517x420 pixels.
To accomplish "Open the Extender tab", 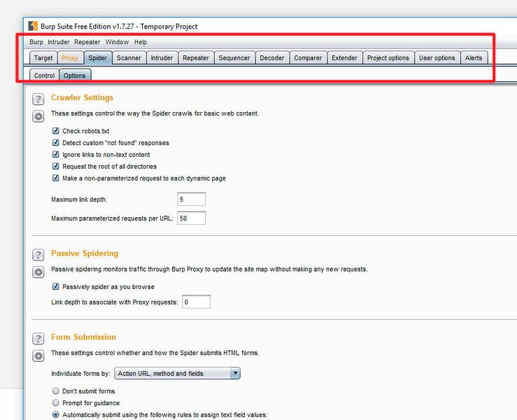I will pyautogui.click(x=345, y=57).
